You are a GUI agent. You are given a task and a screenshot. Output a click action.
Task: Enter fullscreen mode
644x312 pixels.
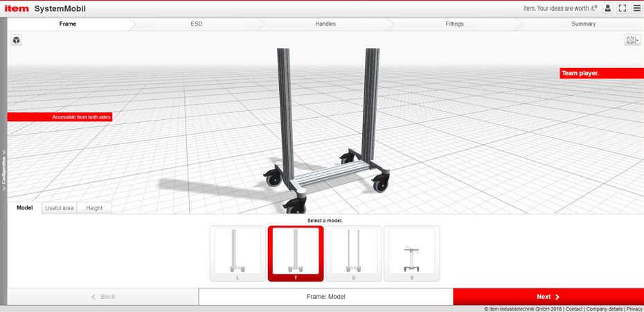click(x=622, y=8)
